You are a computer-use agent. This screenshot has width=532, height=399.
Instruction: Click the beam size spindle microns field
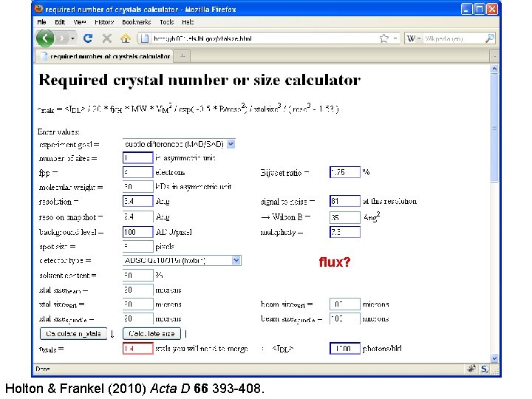345,318
